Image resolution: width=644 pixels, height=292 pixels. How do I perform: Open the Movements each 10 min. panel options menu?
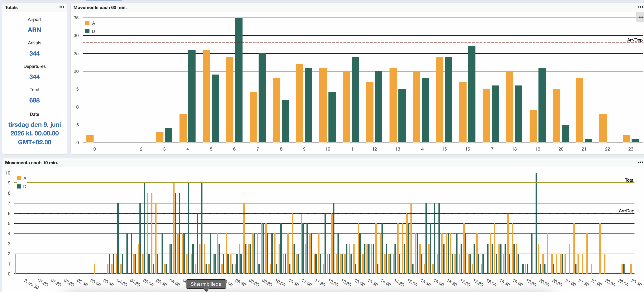[x=640, y=162]
